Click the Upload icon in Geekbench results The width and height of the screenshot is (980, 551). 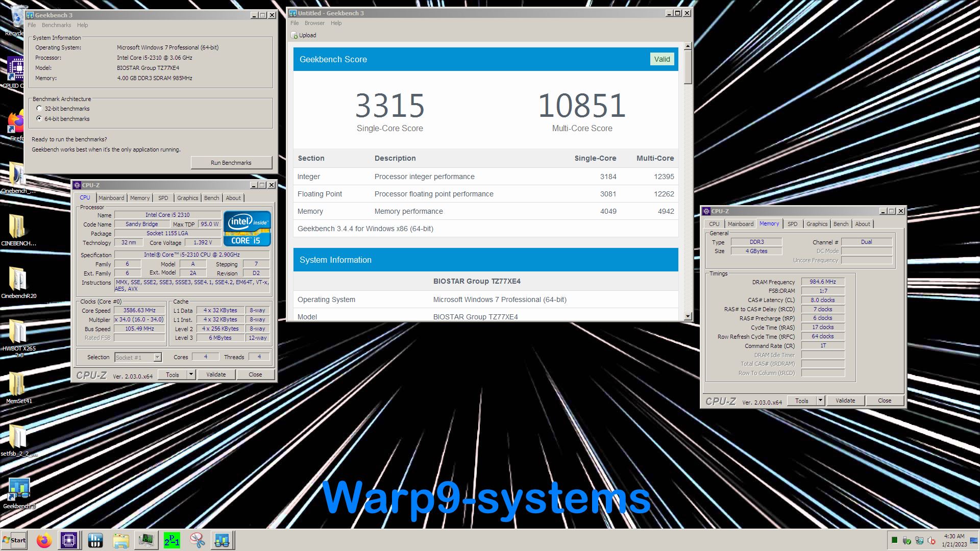(294, 35)
